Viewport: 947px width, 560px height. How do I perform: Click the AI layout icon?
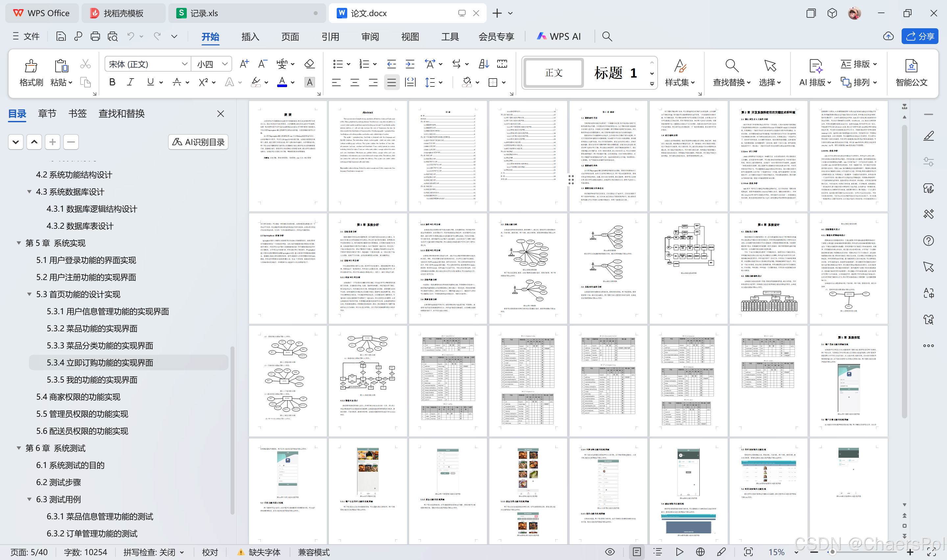click(815, 66)
